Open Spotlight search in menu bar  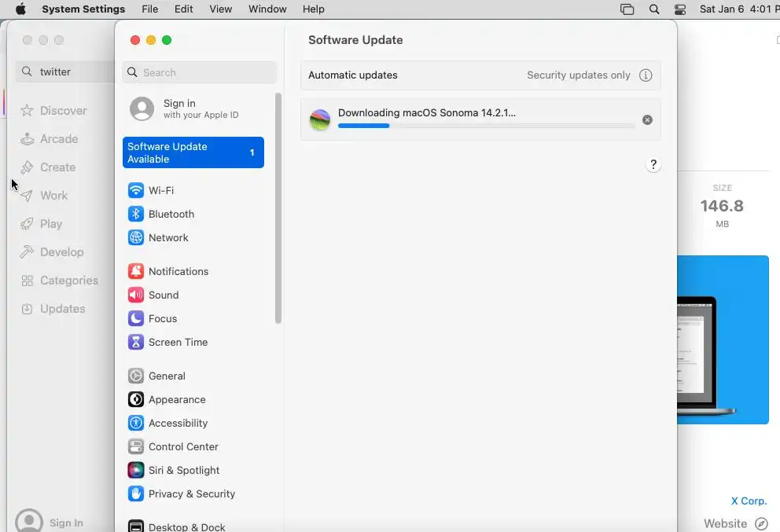pos(654,9)
